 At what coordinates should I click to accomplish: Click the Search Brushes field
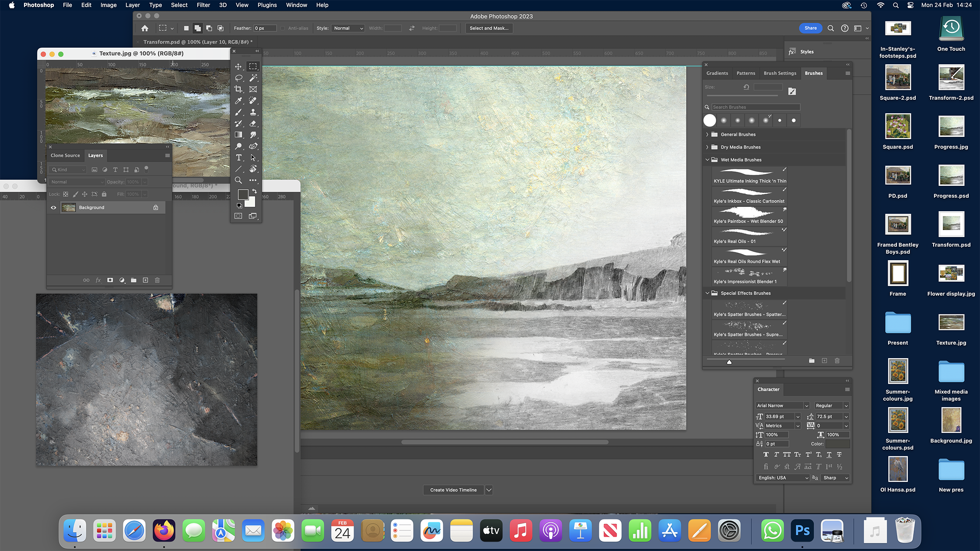pyautogui.click(x=755, y=107)
